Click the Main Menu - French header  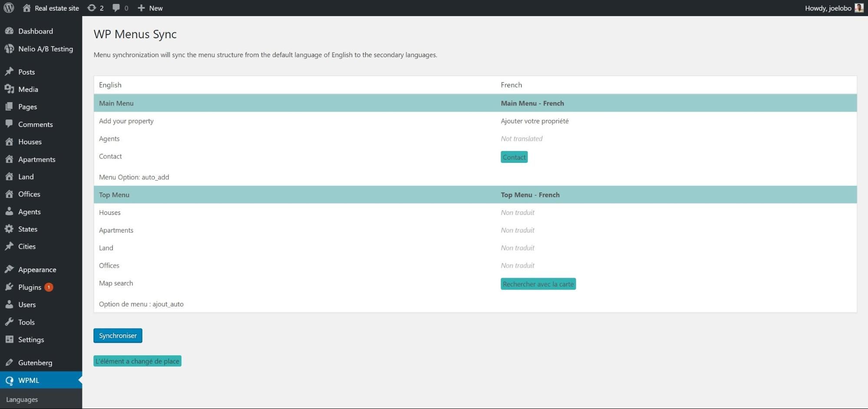click(532, 103)
